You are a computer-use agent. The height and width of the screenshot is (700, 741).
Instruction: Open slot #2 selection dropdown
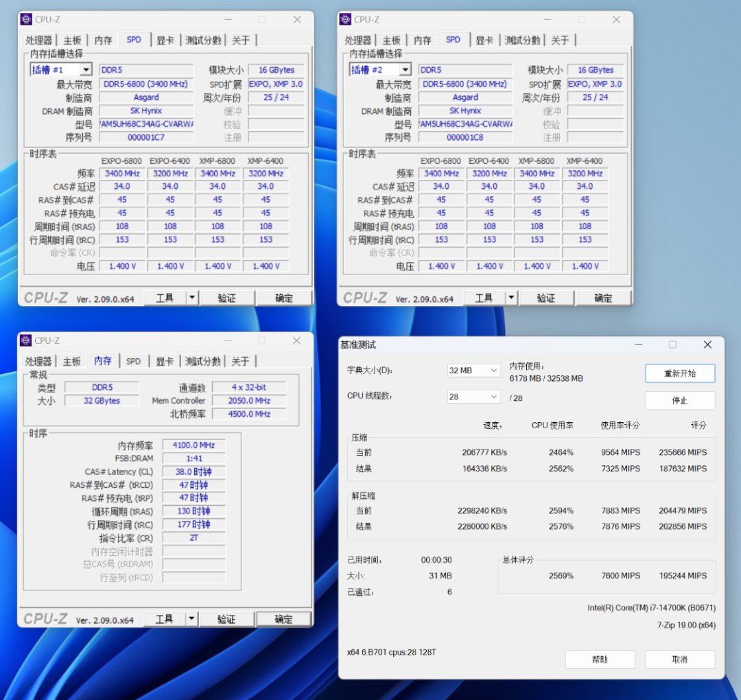(x=405, y=70)
